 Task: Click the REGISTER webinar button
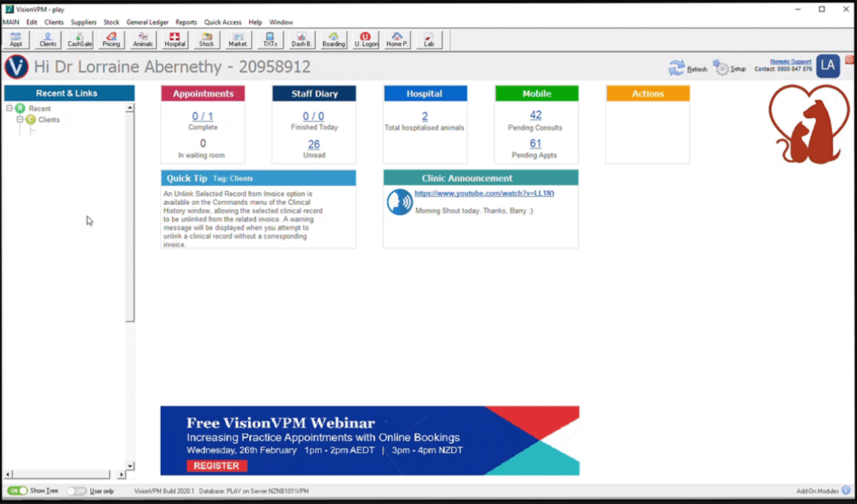[x=216, y=466]
